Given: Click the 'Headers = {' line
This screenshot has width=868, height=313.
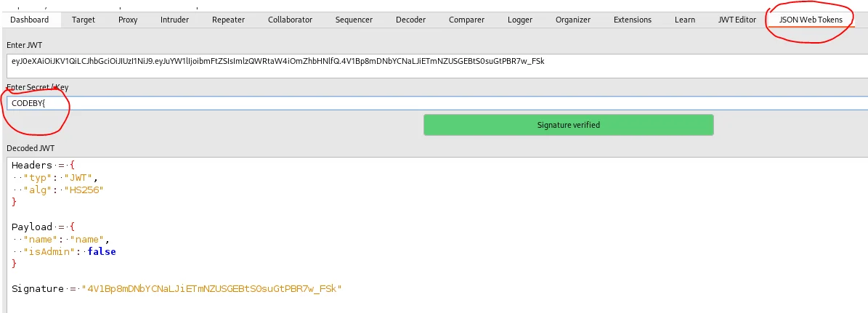Looking at the screenshot, I should pos(43,165).
